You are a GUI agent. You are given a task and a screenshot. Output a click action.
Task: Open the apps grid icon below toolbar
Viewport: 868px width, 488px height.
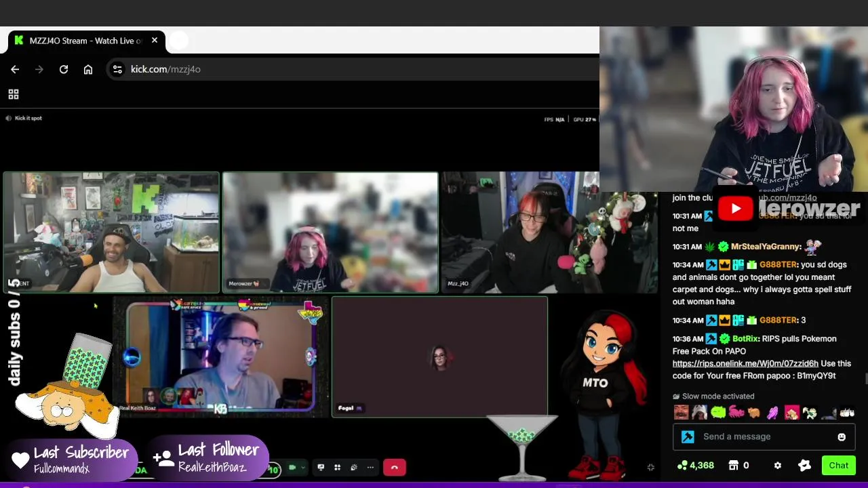(x=14, y=94)
